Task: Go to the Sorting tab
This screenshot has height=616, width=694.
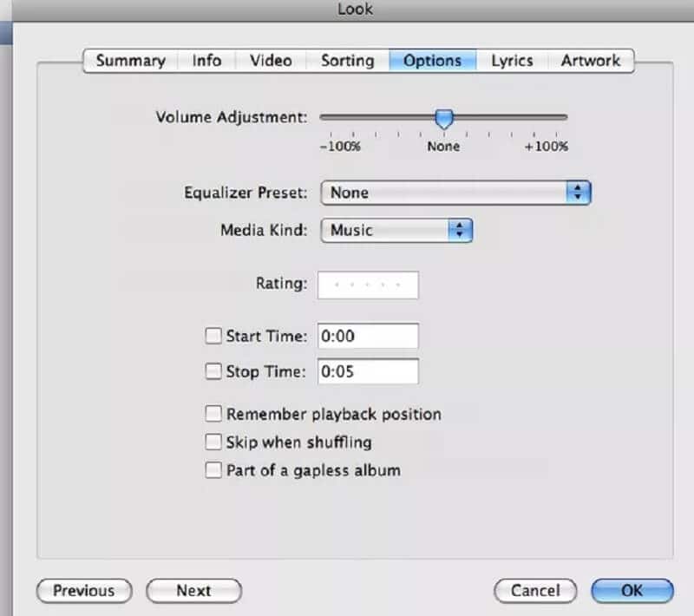Action: pyautogui.click(x=347, y=61)
